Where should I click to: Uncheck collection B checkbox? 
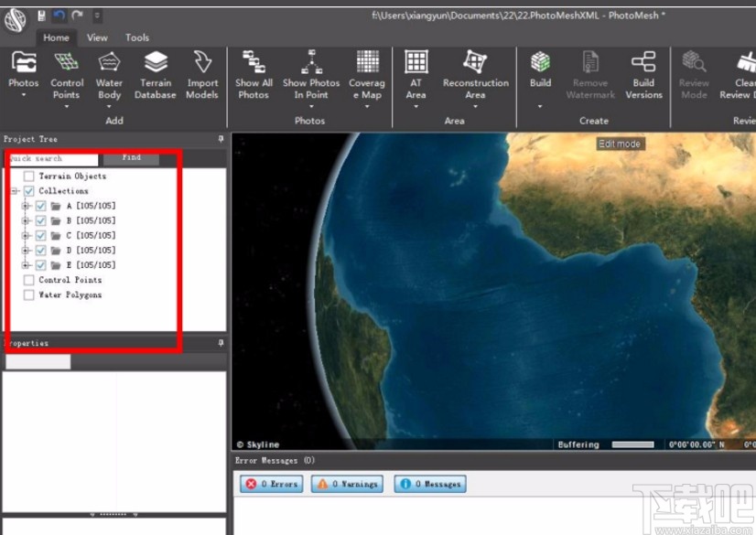click(x=40, y=221)
